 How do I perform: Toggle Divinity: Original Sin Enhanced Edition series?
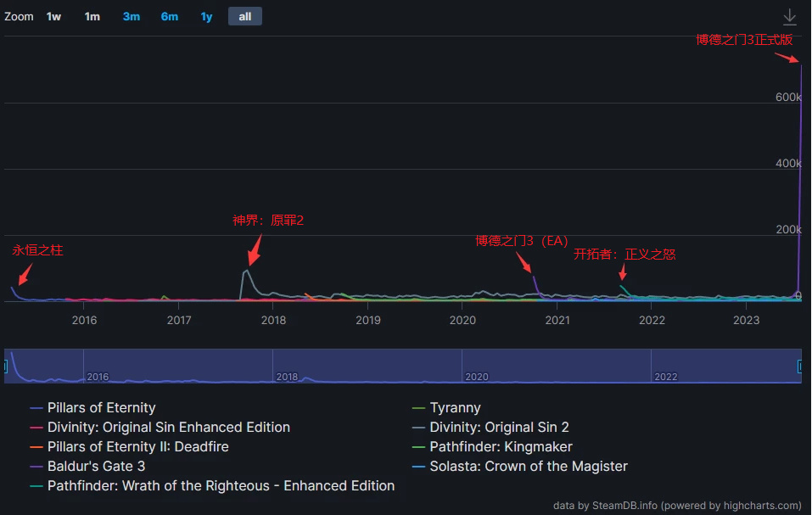[160, 428]
